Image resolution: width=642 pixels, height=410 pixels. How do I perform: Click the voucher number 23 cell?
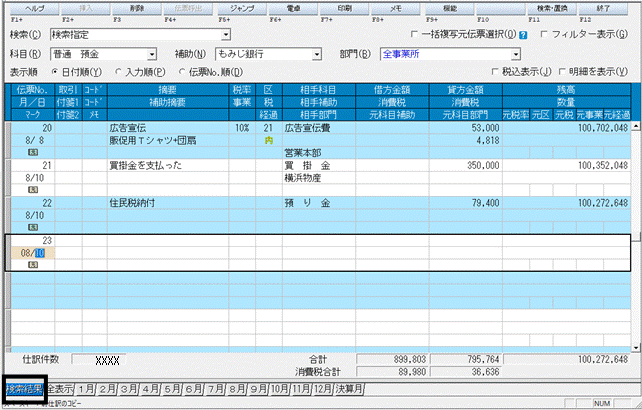pos(33,240)
